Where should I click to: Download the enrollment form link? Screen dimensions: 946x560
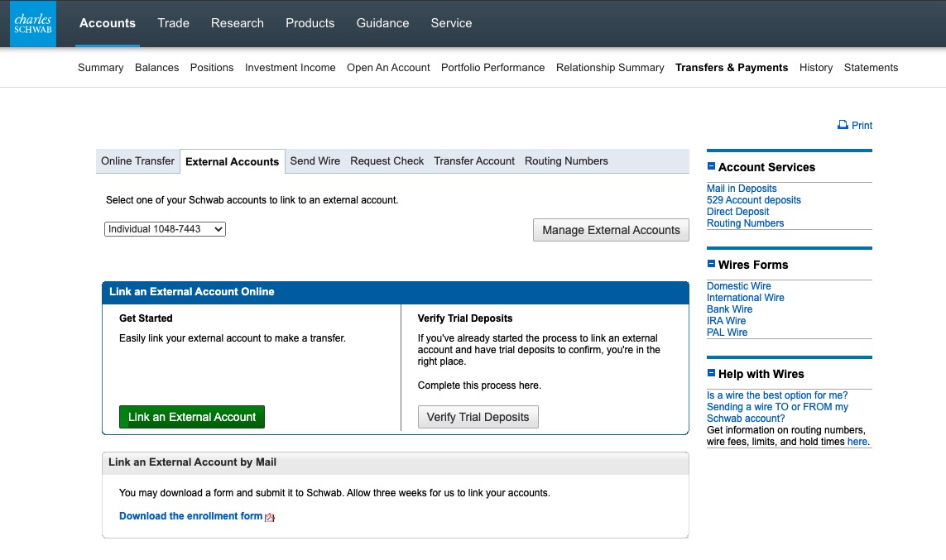pyautogui.click(x=190, y=516)
